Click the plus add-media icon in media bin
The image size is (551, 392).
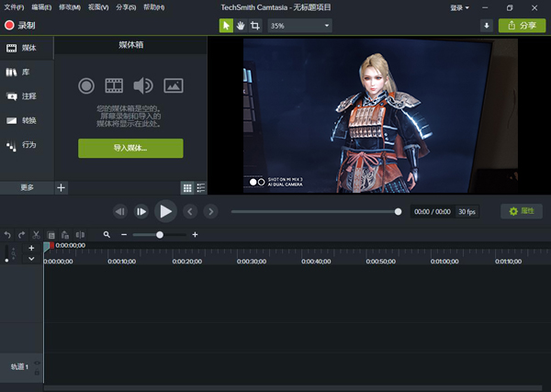(62, 187)
